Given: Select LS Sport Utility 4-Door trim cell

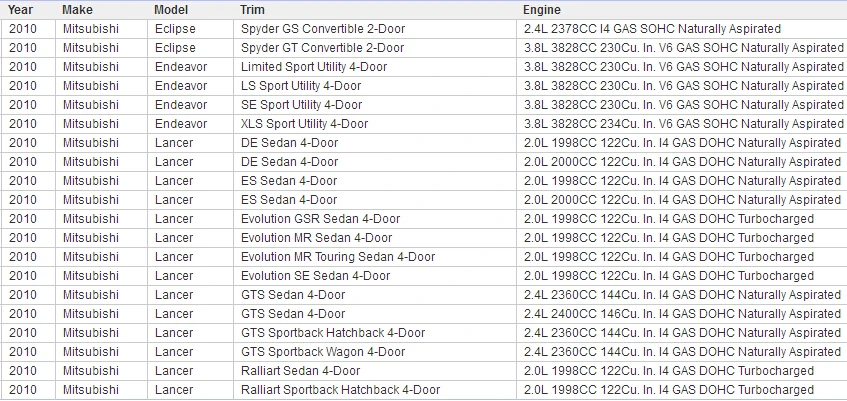Looking at the screenshot, I should click(x=375, y=86).
